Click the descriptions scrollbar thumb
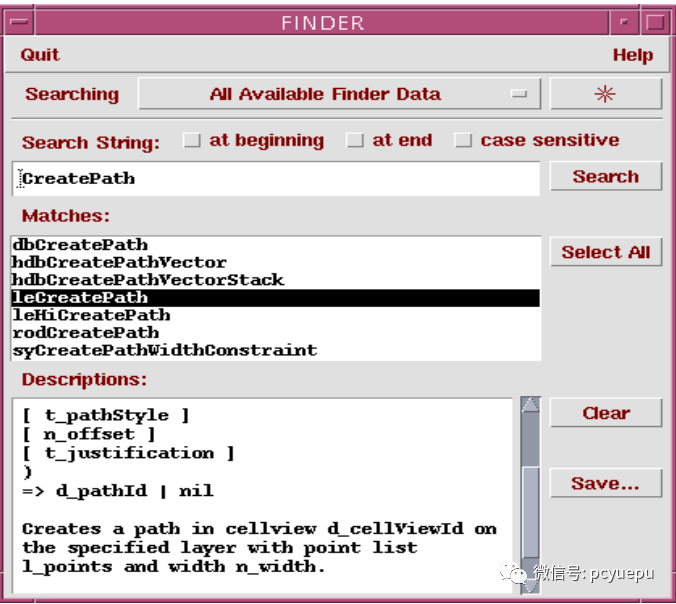Screen dimensions: 676x604 point(530,512)
